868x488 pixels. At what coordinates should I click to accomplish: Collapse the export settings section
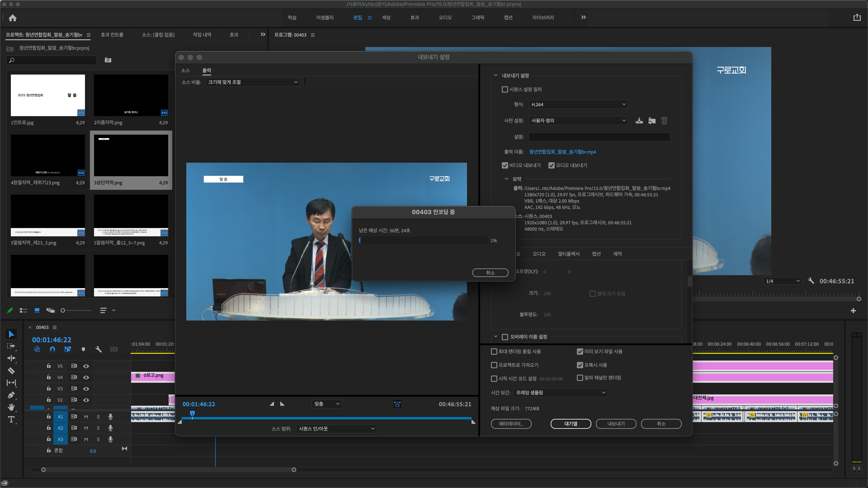tap(495, 75)
